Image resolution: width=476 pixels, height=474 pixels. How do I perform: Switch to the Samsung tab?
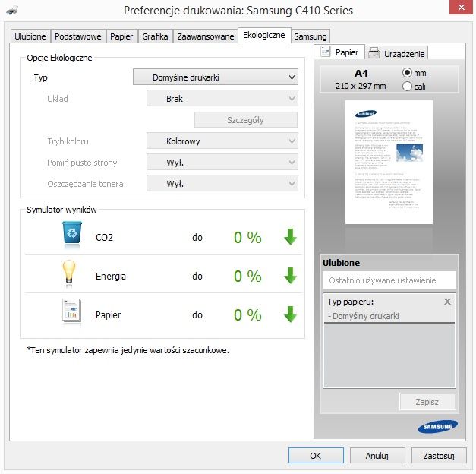coord(311,36)
